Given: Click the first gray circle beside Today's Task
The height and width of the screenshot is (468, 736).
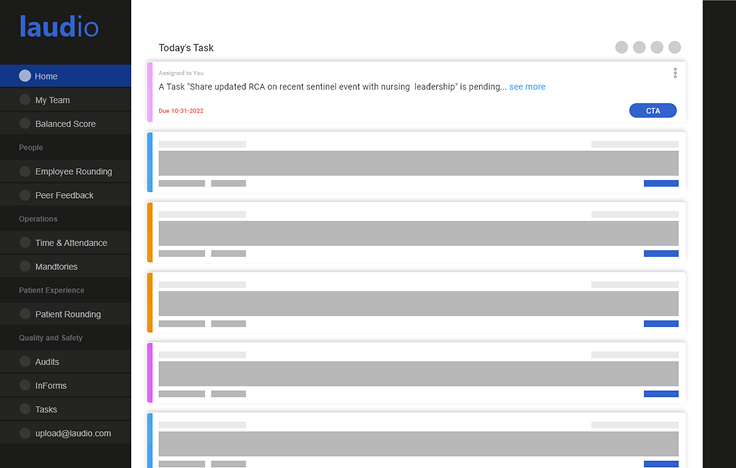Looking at the screenshot, I should [x=621, y=47].
